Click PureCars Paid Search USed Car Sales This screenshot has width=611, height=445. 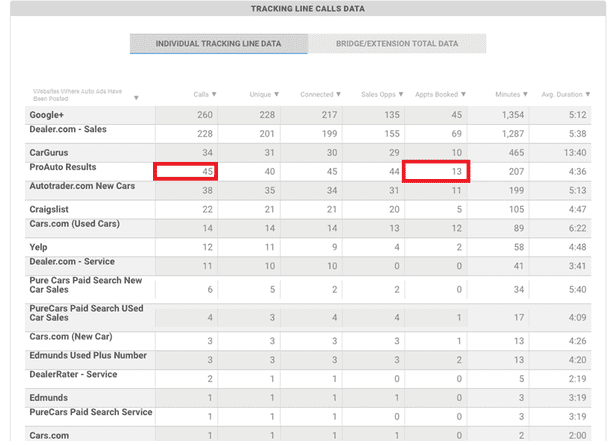pyautogui.click(x=87, y=313)
